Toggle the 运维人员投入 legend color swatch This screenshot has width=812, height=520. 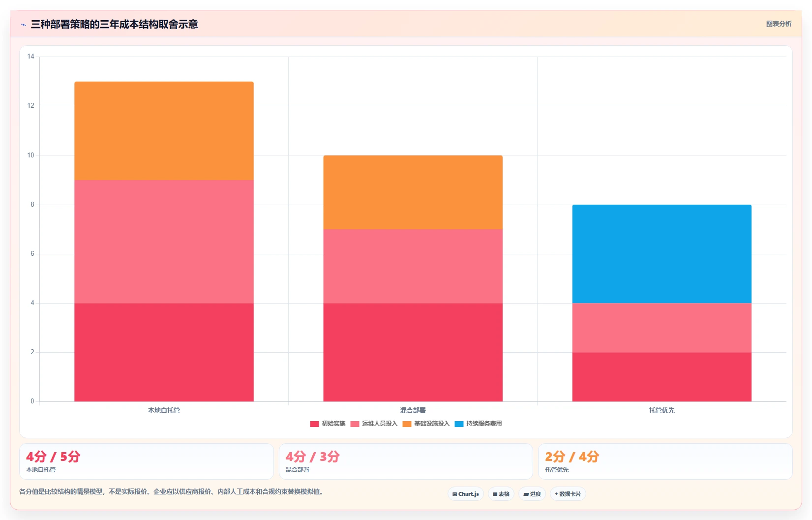[355, 424]
